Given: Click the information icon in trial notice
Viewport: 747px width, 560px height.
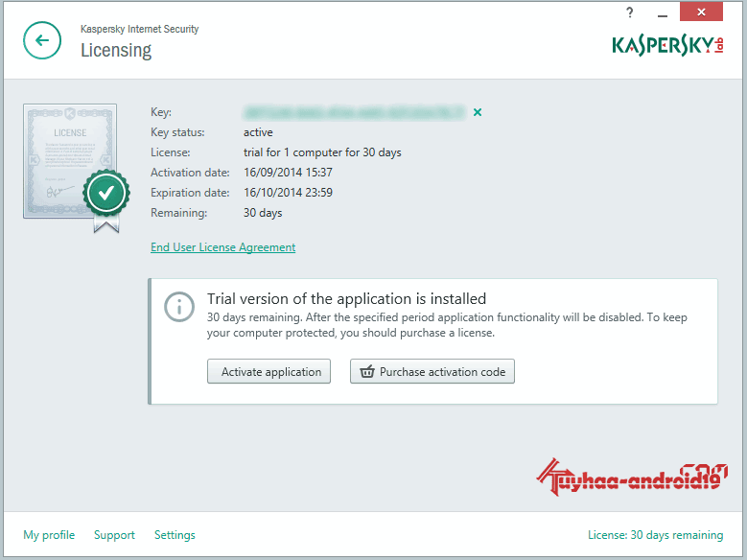Looking at the screenshot, I should click(x=179, y=307).
